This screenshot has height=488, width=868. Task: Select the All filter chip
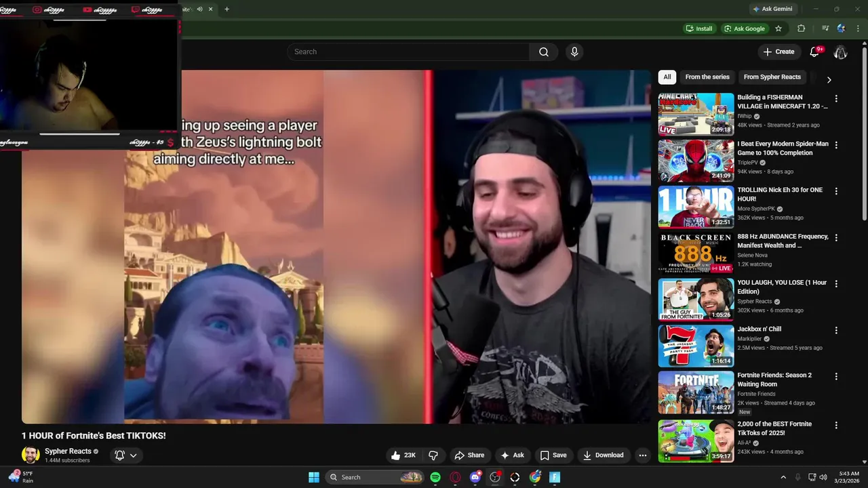click(667, 77)
